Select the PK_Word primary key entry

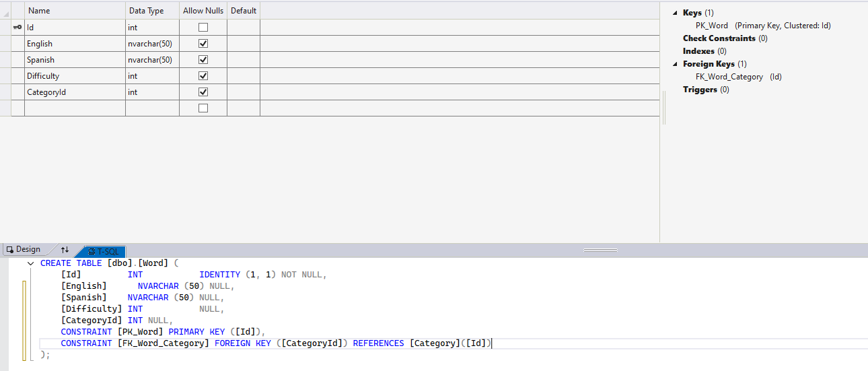[763, 26]
